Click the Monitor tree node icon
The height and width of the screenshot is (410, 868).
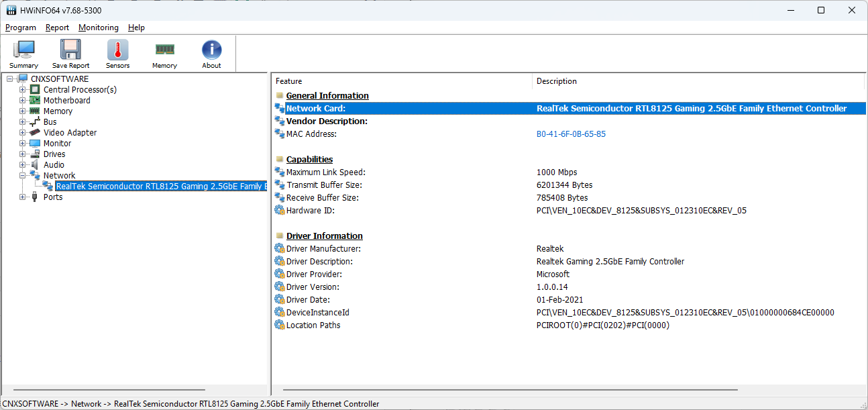tap(34, 144)
